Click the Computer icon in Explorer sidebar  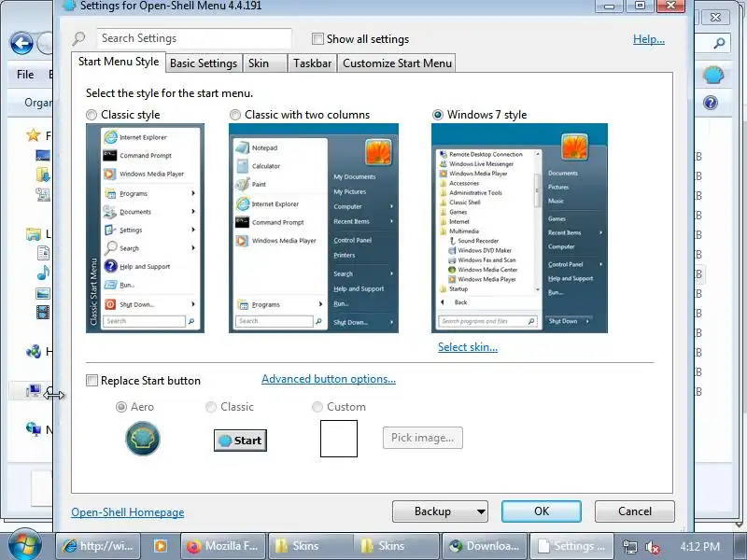pyautogui.click(x=34, y=391)
